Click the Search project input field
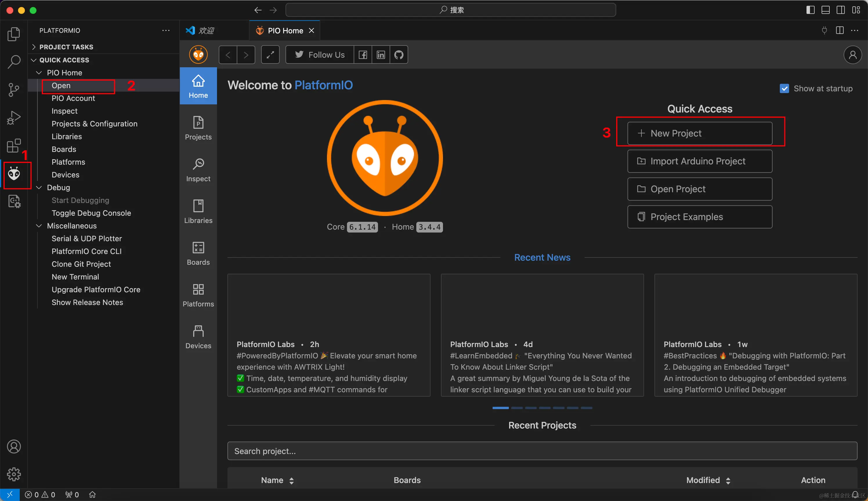868x501 pixels. (x=542, y=451)
